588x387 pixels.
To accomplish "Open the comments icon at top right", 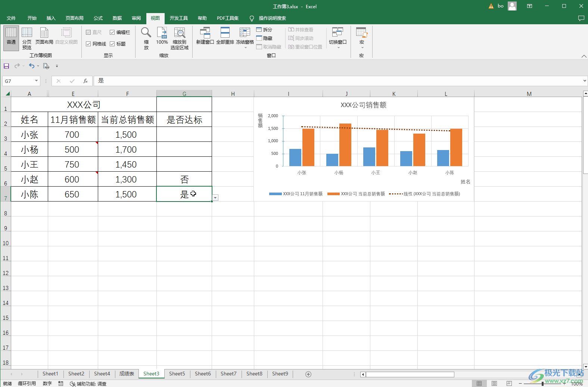I will pos(581,18).
